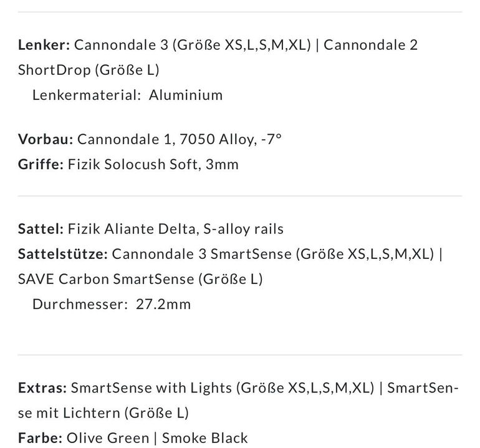This screenshot has width=480, height=448.
Task: Click Cannondale 3 SmartSense seatpost text
Action: click(202, 254)
